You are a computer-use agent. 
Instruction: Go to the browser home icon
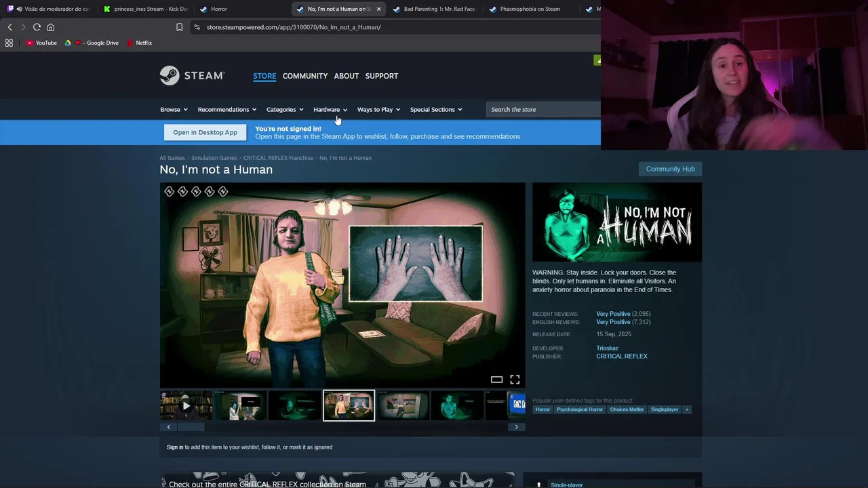pos(50,27)
